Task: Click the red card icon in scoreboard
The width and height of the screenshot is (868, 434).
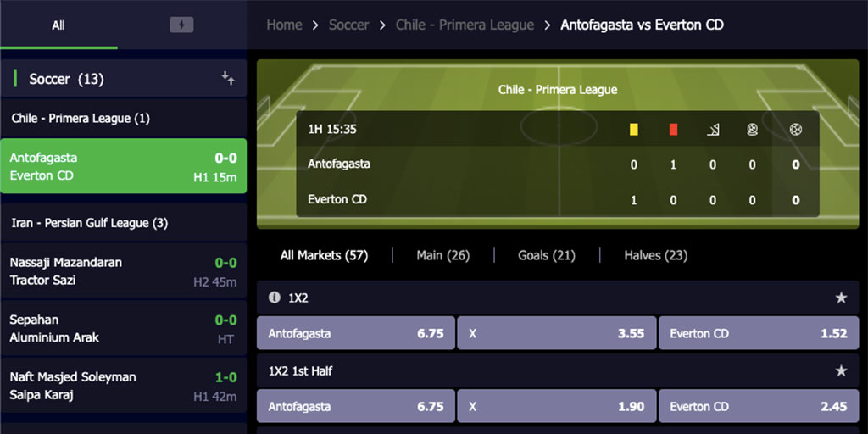Action: [x=673, y=130]
